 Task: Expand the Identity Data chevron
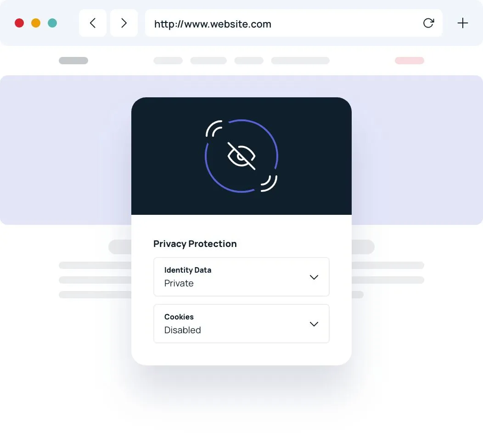[314, 277]
